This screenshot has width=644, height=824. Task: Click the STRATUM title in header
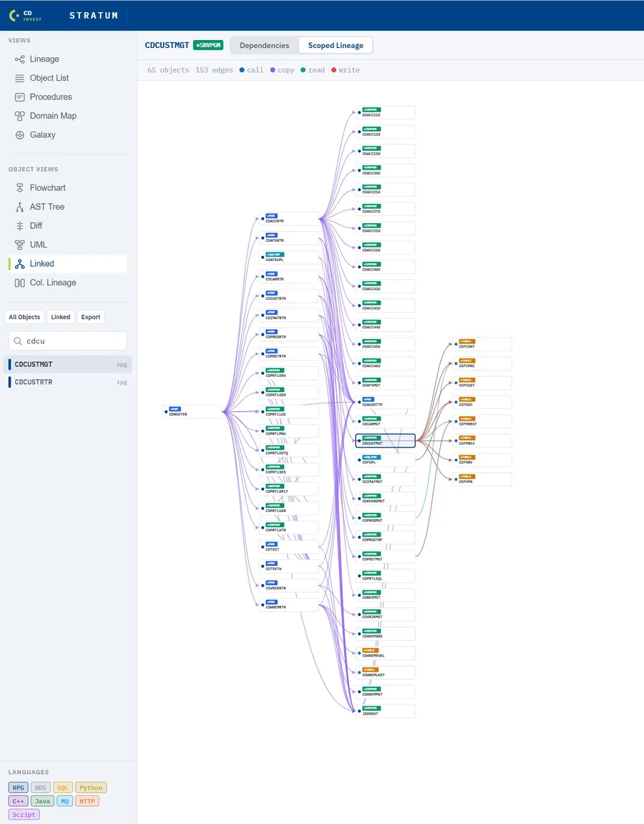(x=94, y=16)
